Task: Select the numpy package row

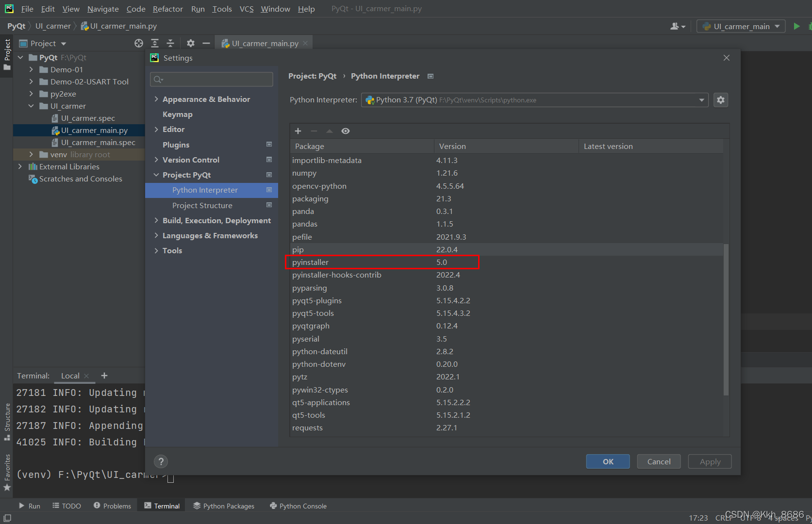Action: coord(506,173)
